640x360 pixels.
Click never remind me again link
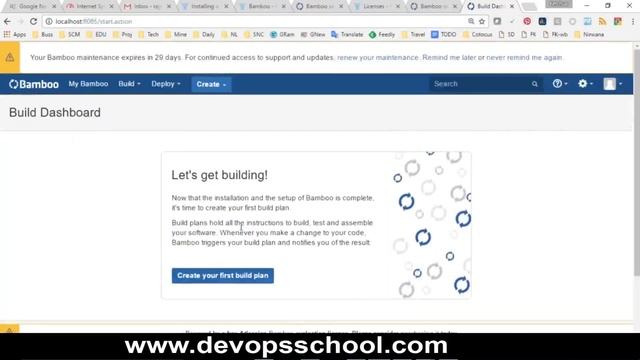pos(524,58)
